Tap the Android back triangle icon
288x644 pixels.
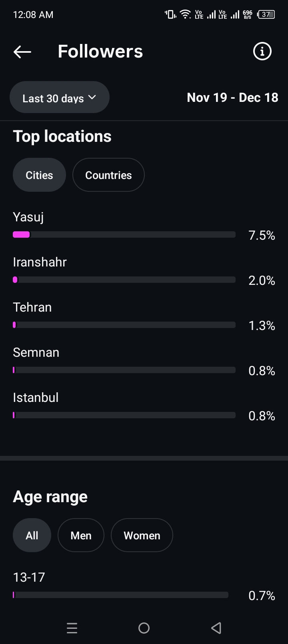pyautogui.click(x=216, y=628)
